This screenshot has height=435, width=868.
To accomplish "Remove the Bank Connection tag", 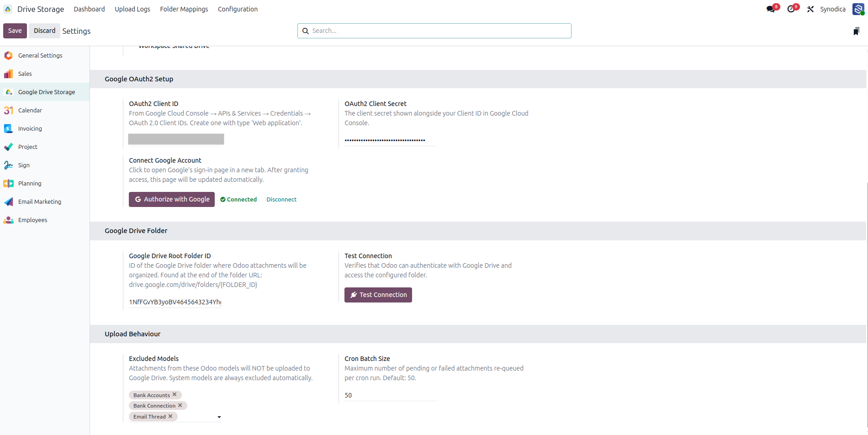I will click(x=180, y=405).
